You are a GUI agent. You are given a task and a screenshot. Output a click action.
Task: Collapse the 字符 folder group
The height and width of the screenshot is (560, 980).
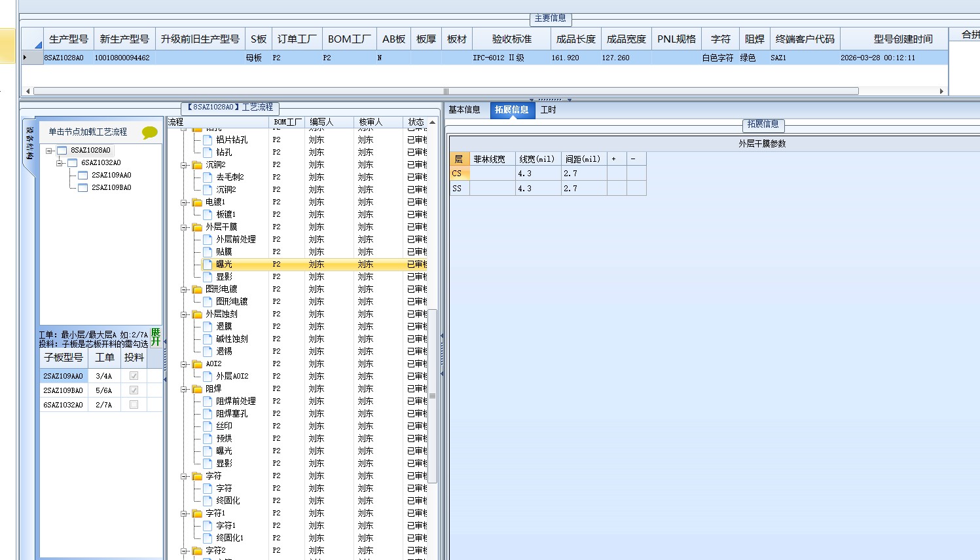(x=185, y=476)
